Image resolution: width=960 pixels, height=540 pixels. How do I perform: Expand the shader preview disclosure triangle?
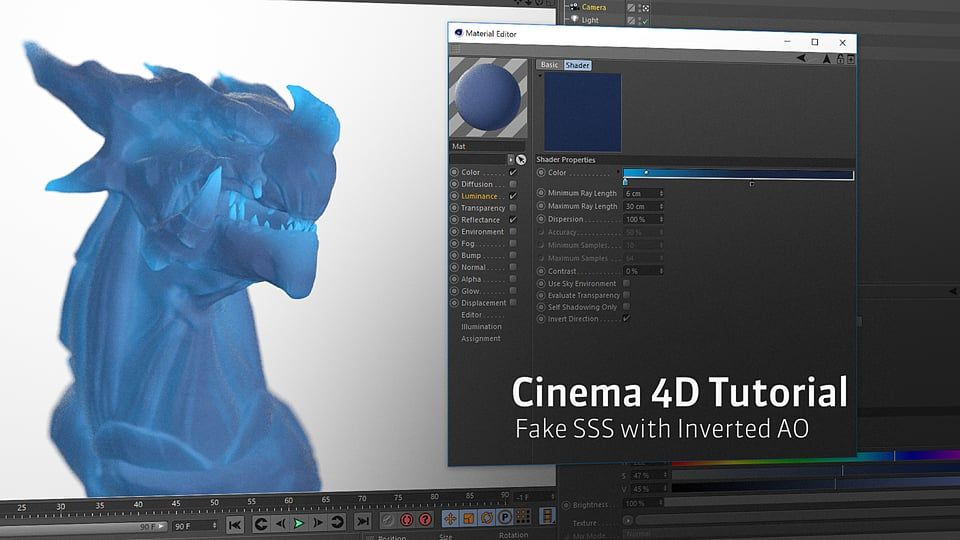click(x=539, y=76)
